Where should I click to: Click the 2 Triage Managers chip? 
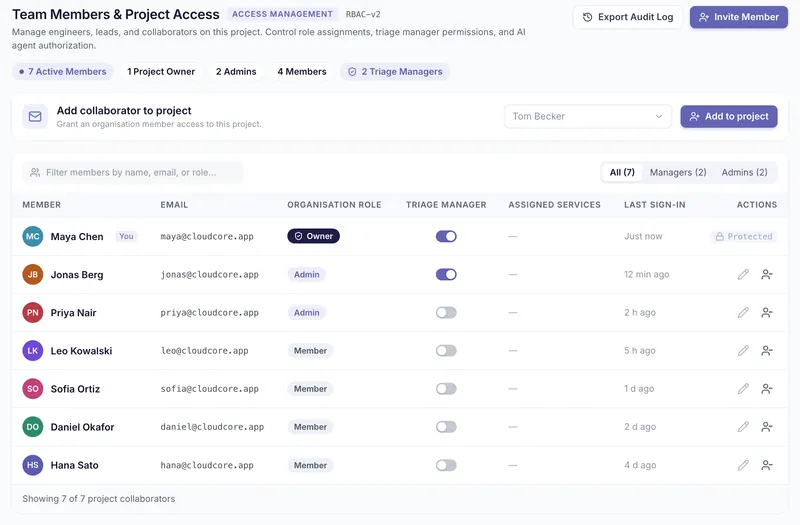(395, 72)
